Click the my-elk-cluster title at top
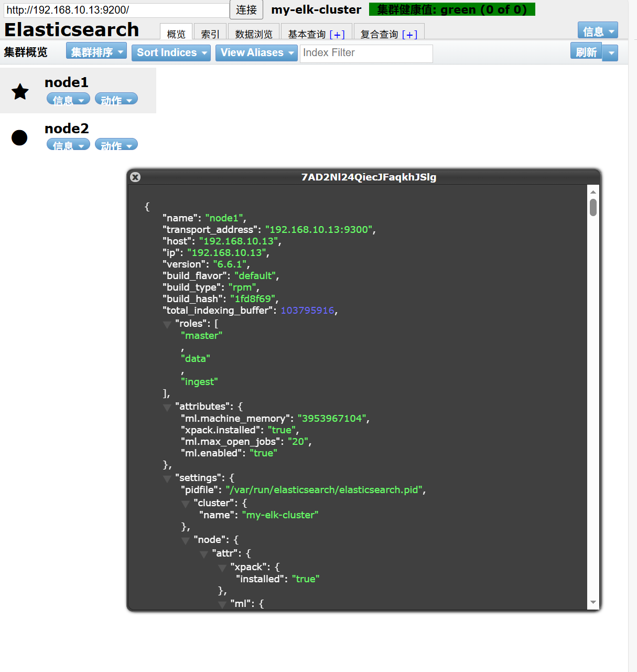This screenshot has width=637, height=672. pos(316,9)
